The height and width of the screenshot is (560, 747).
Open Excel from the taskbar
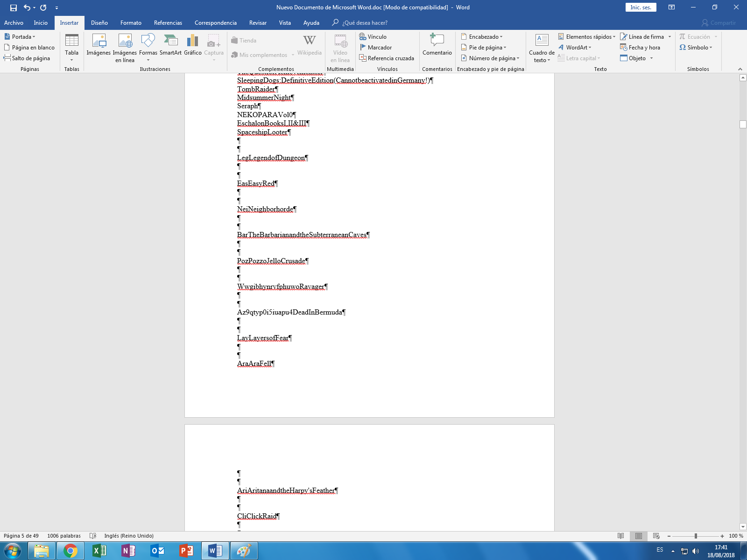click(99, 551)
